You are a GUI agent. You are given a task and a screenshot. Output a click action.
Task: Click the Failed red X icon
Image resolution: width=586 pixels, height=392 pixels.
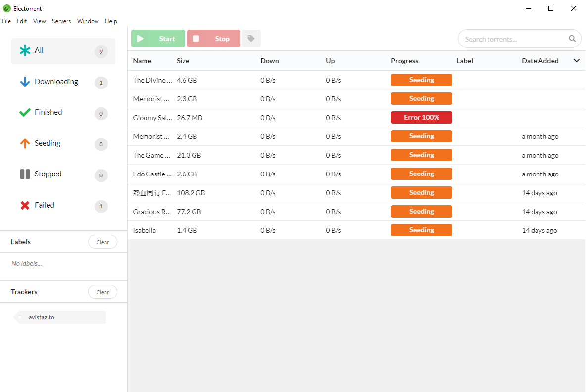click(25, 205)
